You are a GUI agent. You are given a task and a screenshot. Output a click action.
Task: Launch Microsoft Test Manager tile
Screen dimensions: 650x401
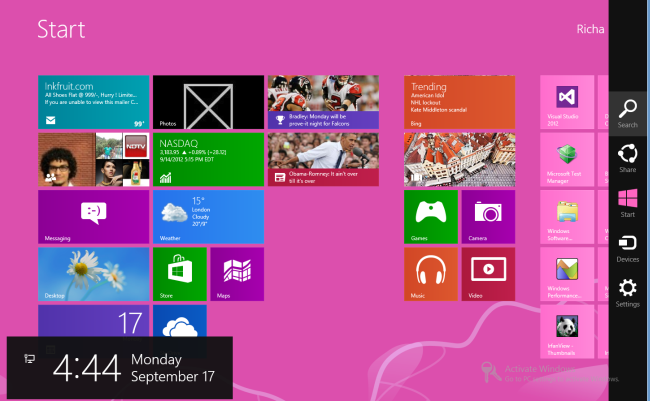point(567,160)
